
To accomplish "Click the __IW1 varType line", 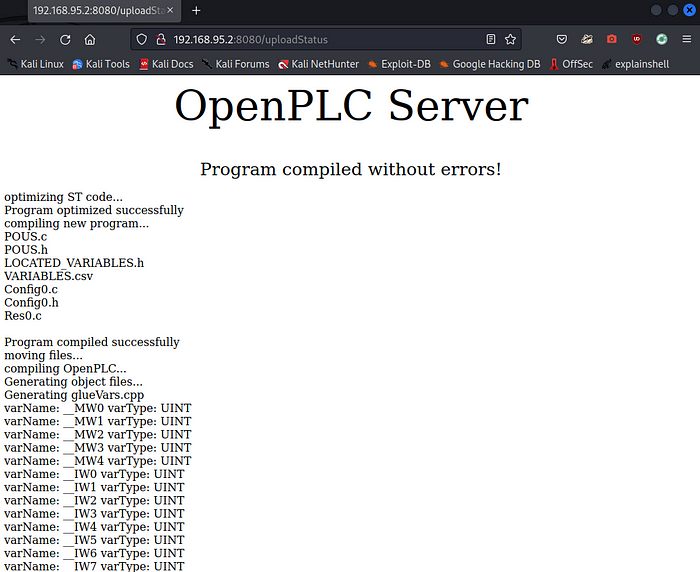I will [94, 488].
